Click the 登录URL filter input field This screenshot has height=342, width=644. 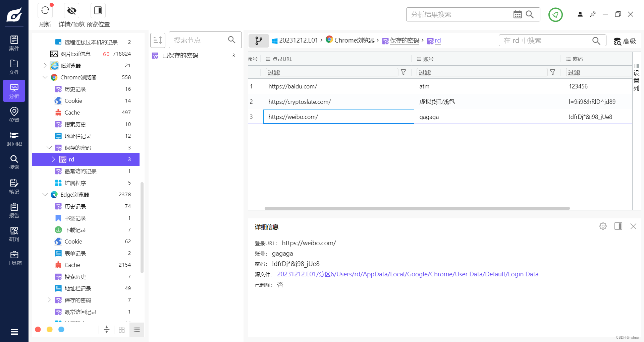332,72
